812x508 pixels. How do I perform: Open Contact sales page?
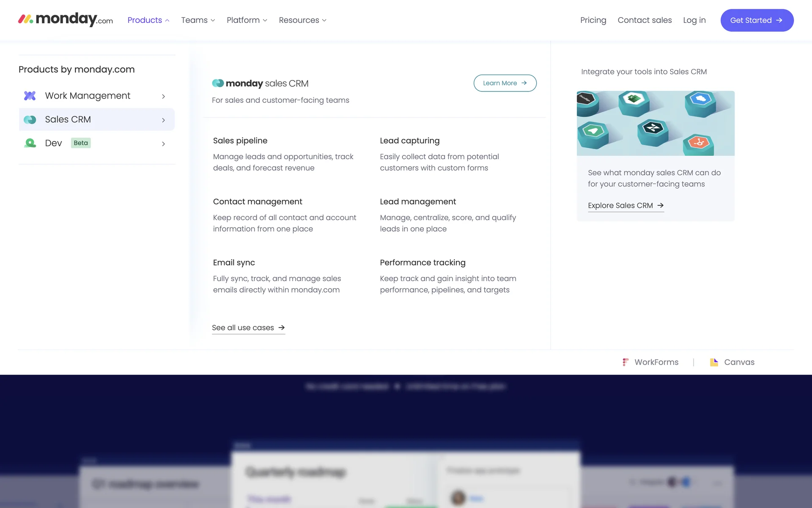point(645,20)
